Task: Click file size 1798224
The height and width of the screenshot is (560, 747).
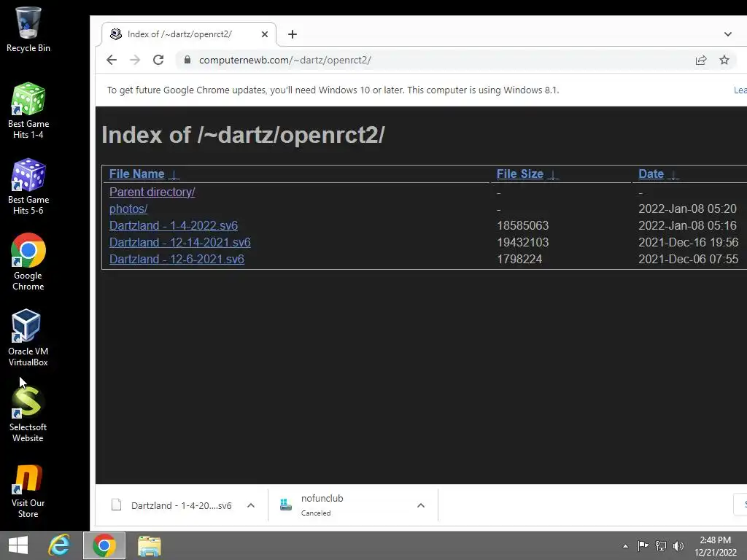Action: 519,259
